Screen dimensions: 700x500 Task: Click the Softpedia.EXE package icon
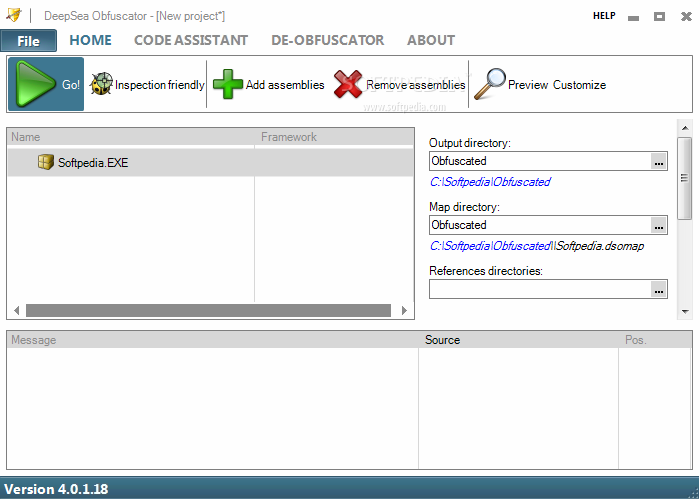[x=46, y=162]
